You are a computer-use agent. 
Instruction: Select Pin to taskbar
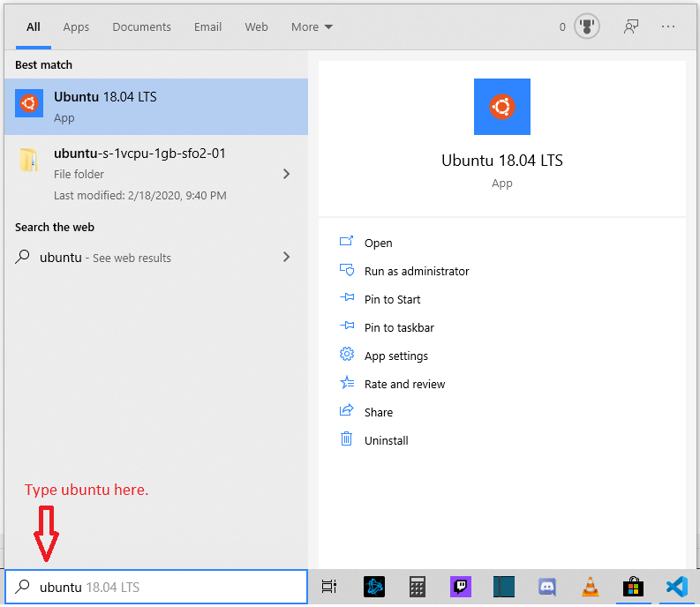tap(399, 327)
